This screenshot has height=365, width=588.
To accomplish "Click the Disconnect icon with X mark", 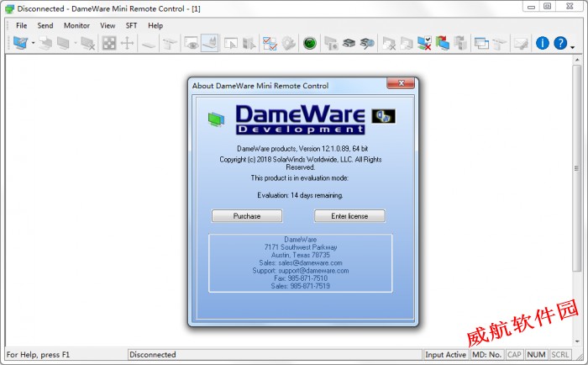I will point(87,43).
